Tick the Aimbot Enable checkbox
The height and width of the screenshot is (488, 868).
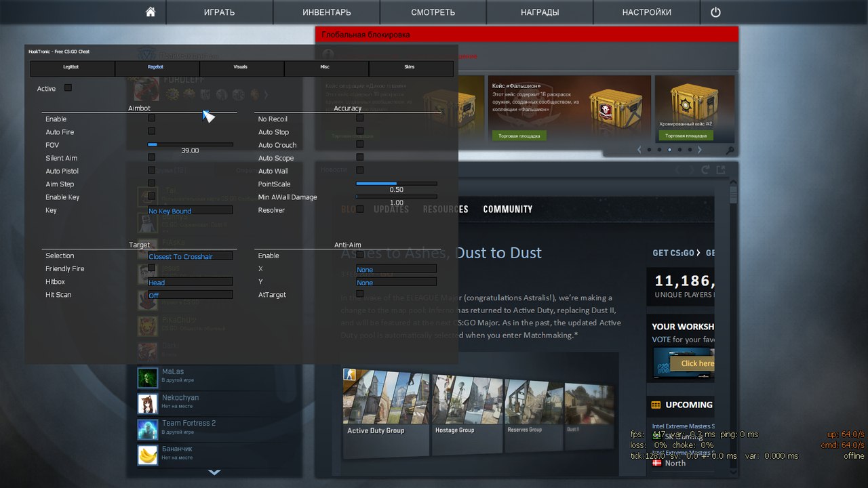tap(151, 118)
